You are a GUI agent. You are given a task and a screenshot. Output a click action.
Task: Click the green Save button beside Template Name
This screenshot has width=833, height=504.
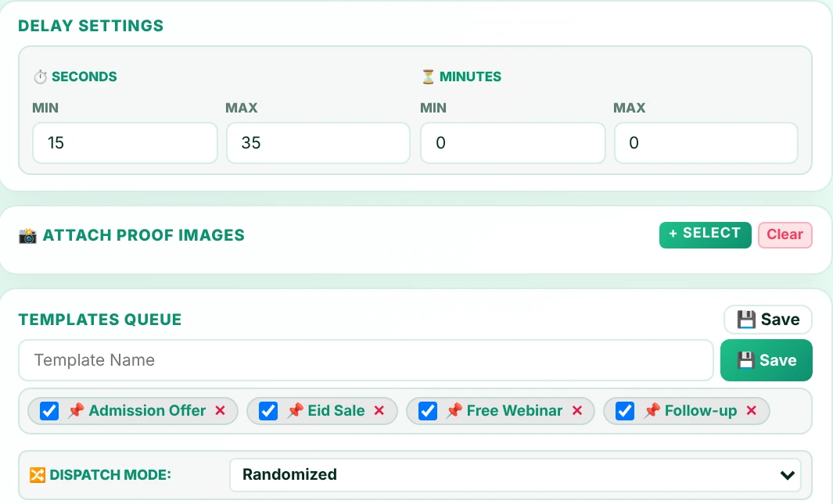coord(766,360)
